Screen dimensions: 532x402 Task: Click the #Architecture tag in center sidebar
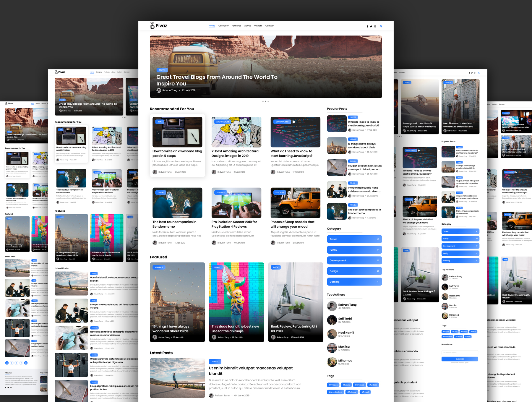tap(335, 392)
